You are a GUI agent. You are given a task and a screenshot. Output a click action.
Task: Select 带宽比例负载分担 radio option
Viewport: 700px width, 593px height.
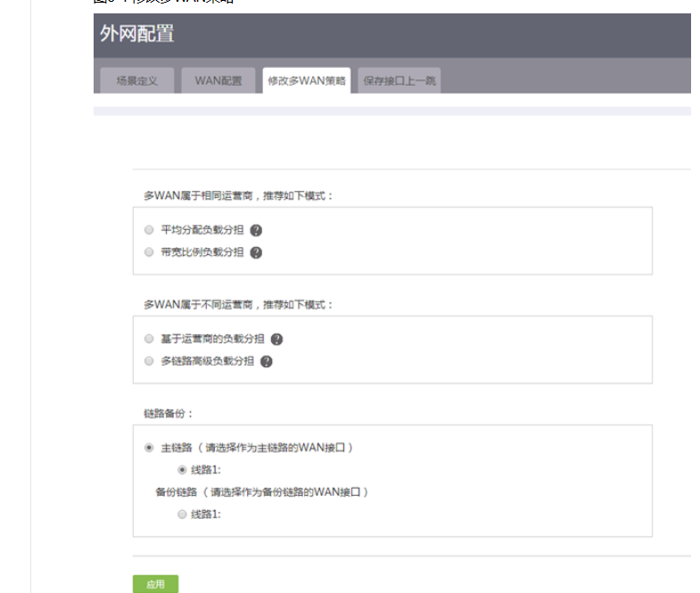(149, 252)
